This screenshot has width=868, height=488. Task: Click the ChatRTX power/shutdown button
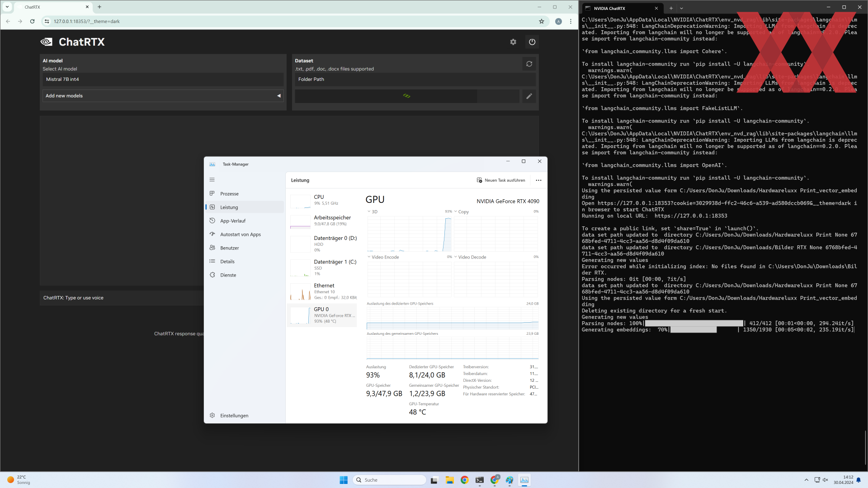point(532,42)
